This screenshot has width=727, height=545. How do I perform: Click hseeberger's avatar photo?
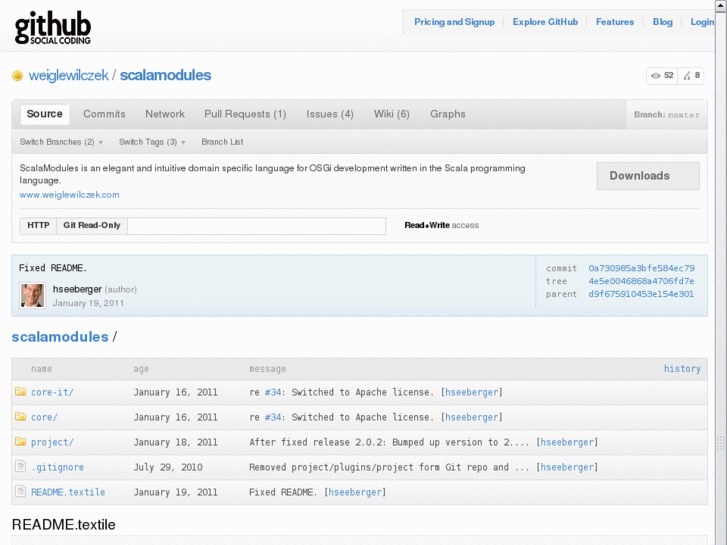(x=32, y=295)
